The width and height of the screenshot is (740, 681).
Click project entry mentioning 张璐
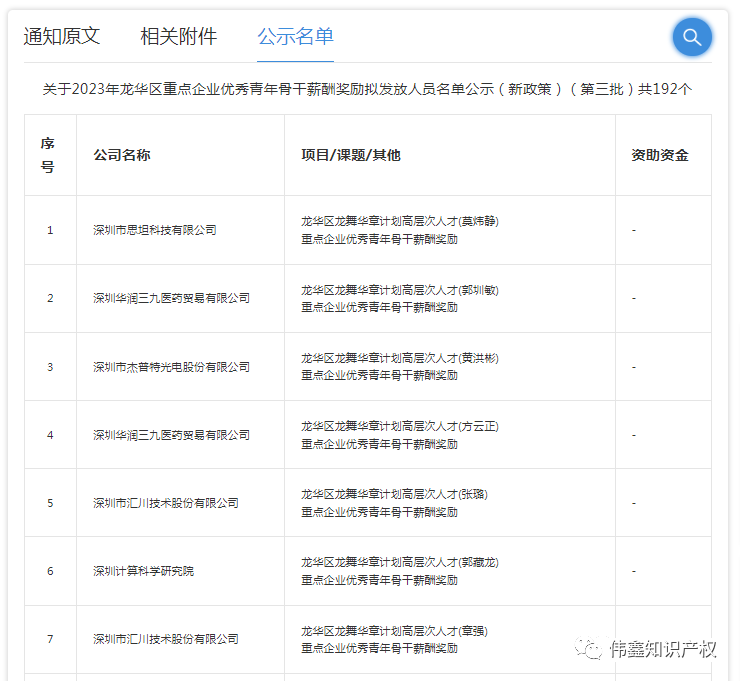pyautogui.click(x=395, y=503)
